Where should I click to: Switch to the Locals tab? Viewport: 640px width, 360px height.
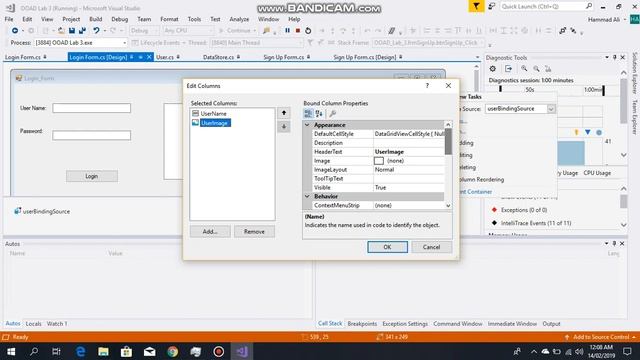pyautogui.click(x=33, y=324)
